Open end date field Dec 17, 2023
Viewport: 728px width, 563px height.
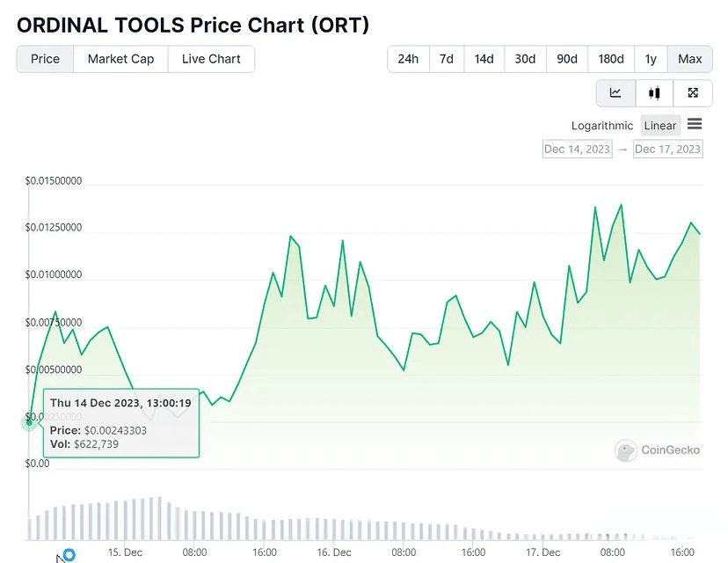tap(668, 149)
